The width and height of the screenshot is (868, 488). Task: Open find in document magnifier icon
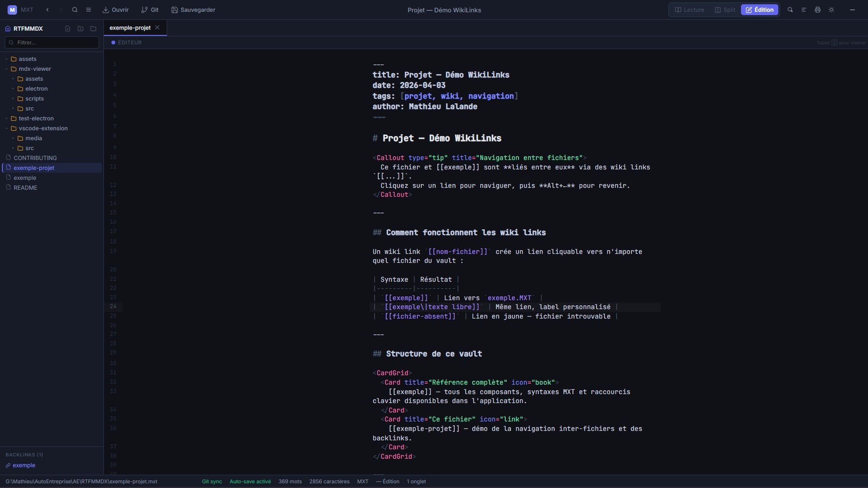[790, 9]
